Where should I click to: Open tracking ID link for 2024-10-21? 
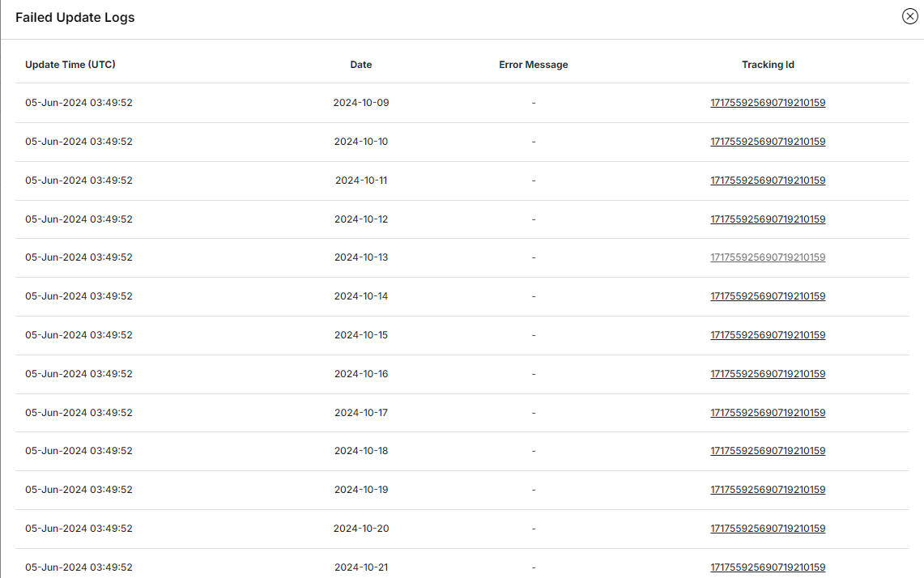[768, 567]
